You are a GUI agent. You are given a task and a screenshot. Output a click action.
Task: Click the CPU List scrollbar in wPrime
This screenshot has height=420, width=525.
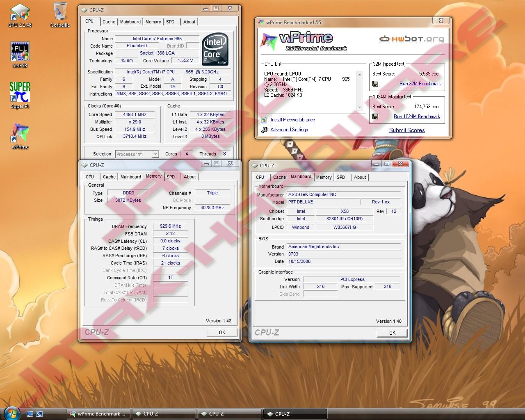(x=360, y=91)
